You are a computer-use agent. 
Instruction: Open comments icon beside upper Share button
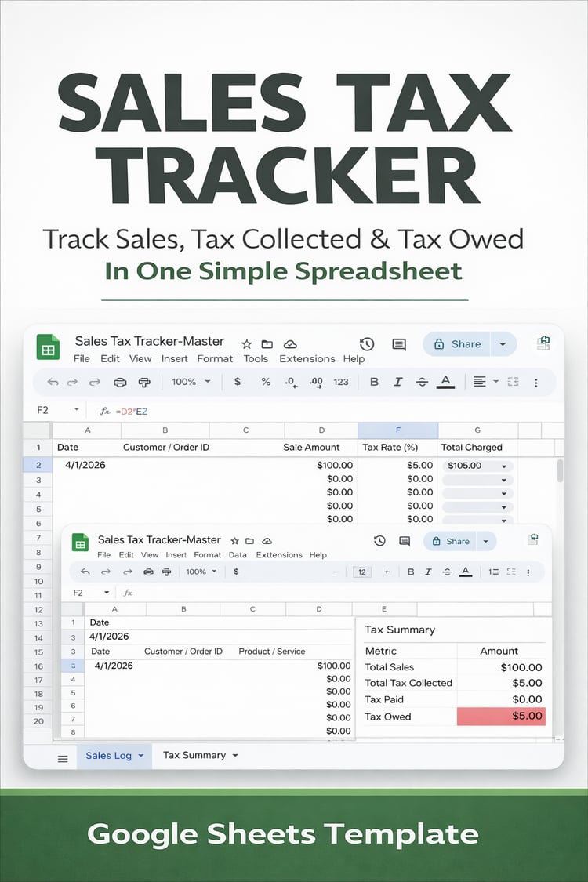[399, 343]
